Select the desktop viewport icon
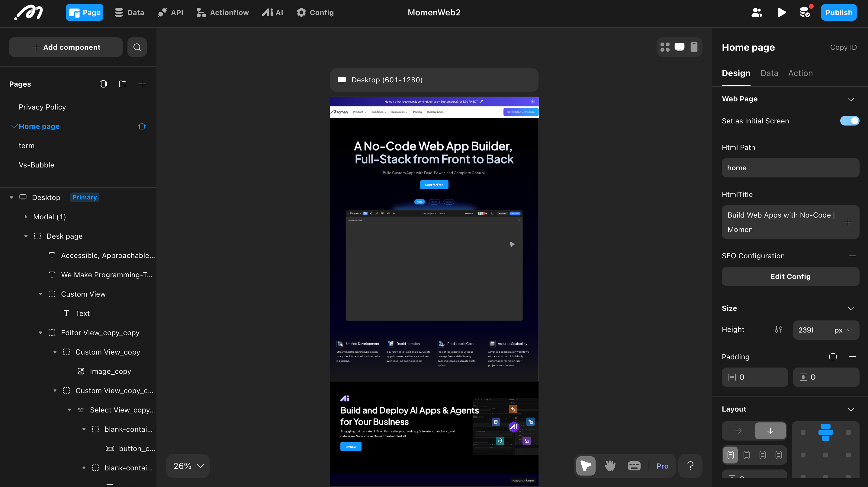The width and height of the screenshot is (868, 487). pos(679,47)
